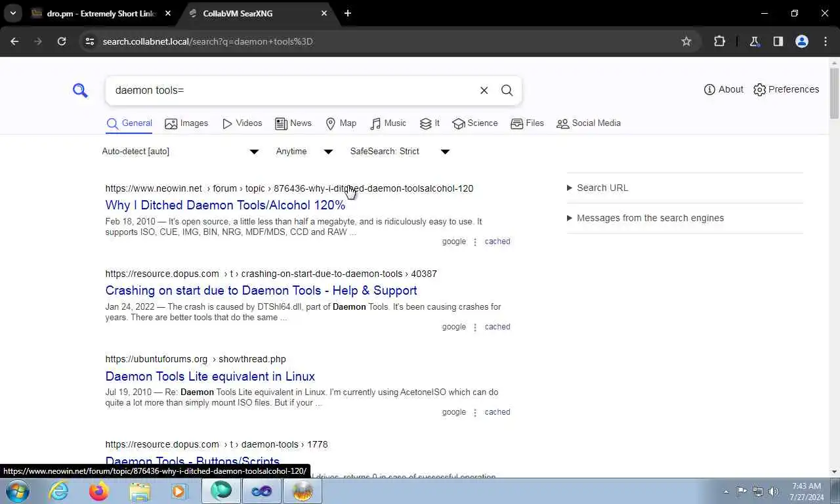This screenshot has height=504, width=840.
Task: Clear the search query with the X
Action: 484,91
